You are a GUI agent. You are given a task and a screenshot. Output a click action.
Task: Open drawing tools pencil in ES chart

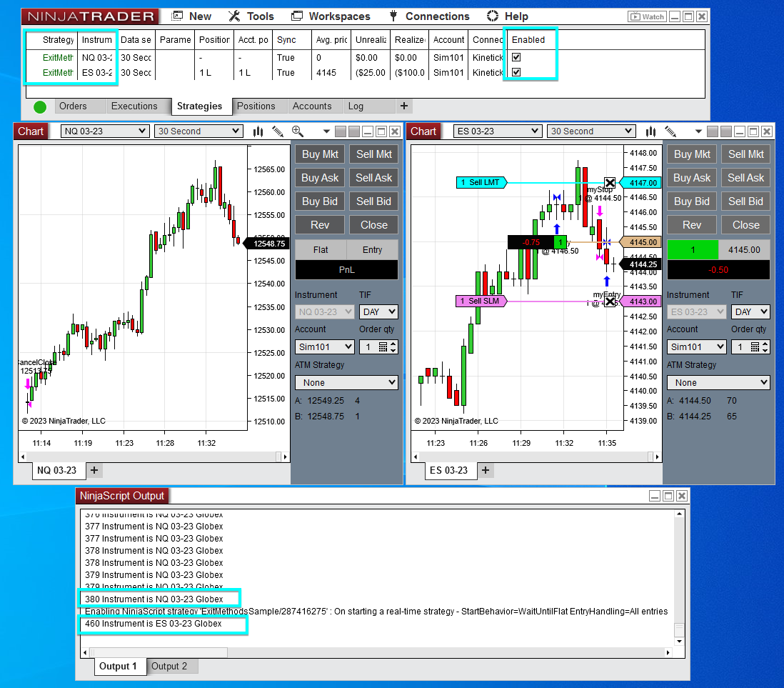tap(670, 131)
